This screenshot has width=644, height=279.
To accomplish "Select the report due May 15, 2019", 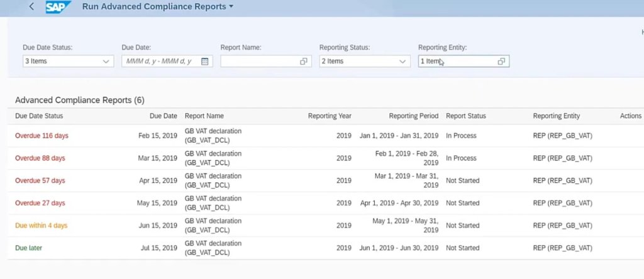I will pos(158,204).
